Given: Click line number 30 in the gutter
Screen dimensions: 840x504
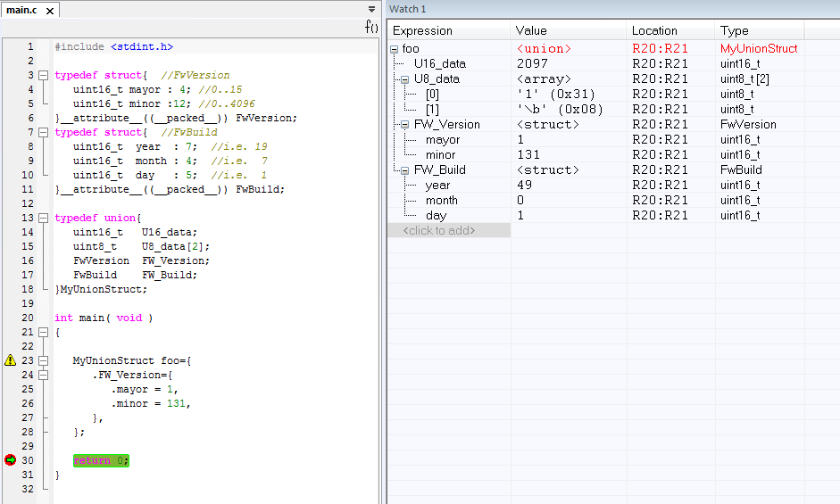Looking at the screenshot, I should click(x=28, y=460).
